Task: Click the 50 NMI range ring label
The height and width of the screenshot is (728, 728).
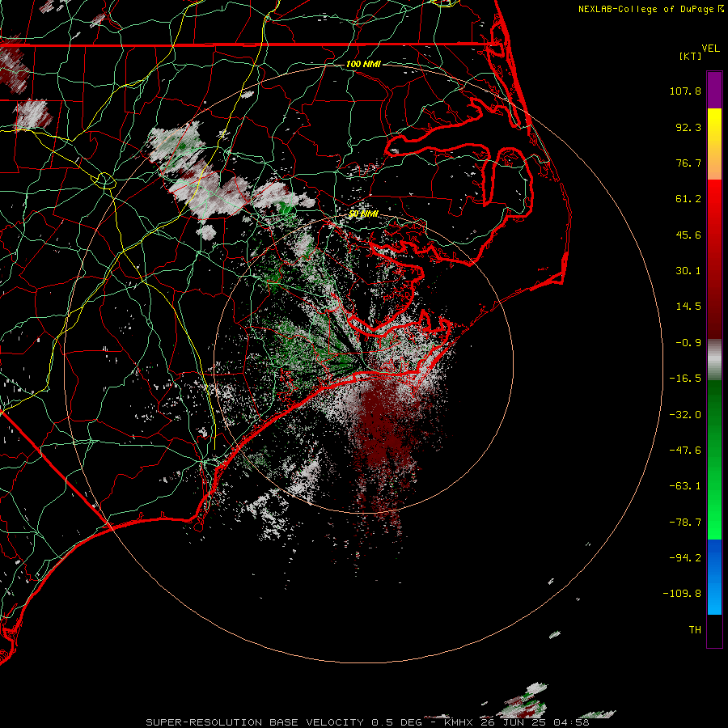Action: click(x=363, y=214)
